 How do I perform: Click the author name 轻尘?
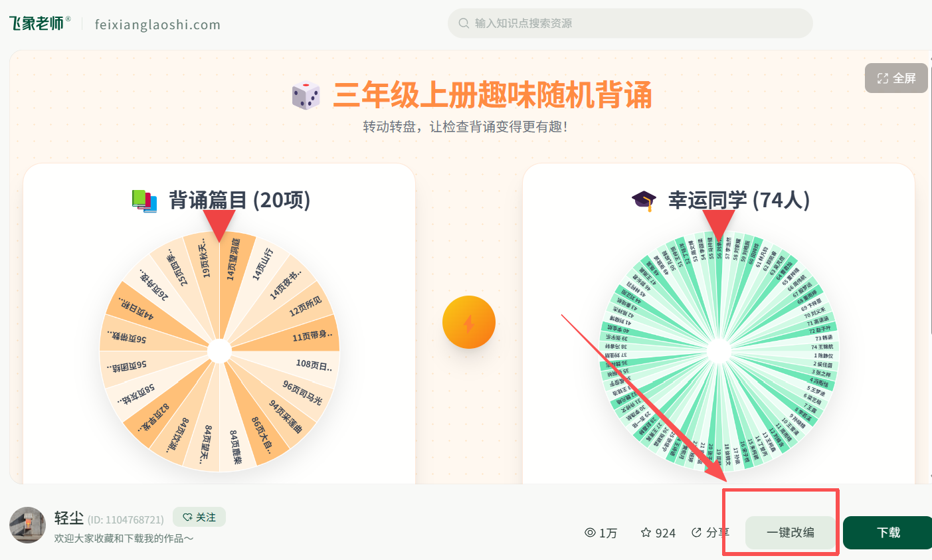tap(69, 518)
